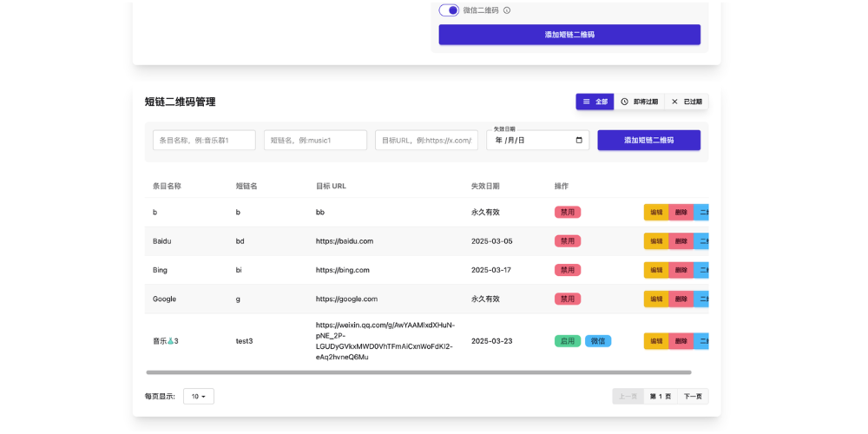Switch to the 即将过期 tab

click(639, 102)
